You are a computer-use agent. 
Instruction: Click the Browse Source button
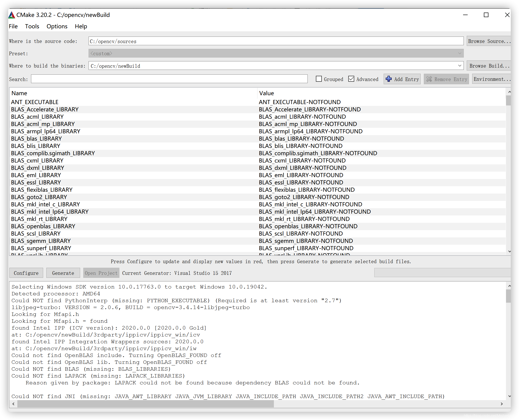tap(488, 41)
